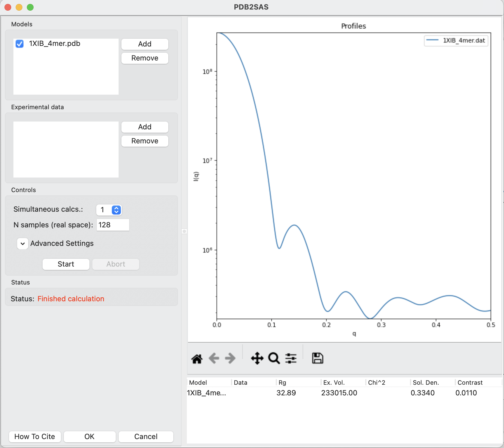
Task: Minimize the PDB2SAS window
Action: pyautogui.click(x=19, y=7)
